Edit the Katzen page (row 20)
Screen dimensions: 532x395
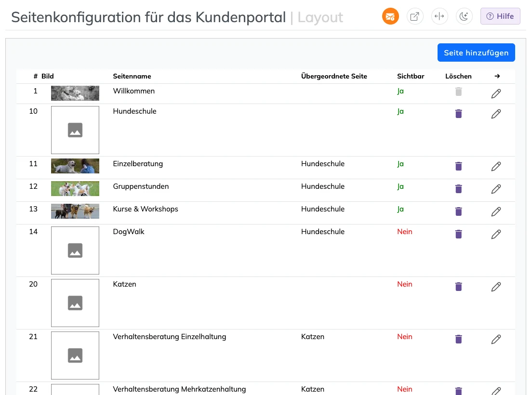[x=496, y=287]
